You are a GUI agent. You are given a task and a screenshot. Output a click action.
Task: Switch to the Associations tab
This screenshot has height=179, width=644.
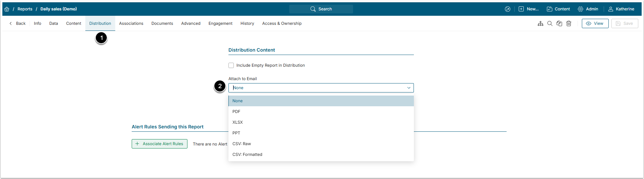pyautogui.click(x=131, y=23)
